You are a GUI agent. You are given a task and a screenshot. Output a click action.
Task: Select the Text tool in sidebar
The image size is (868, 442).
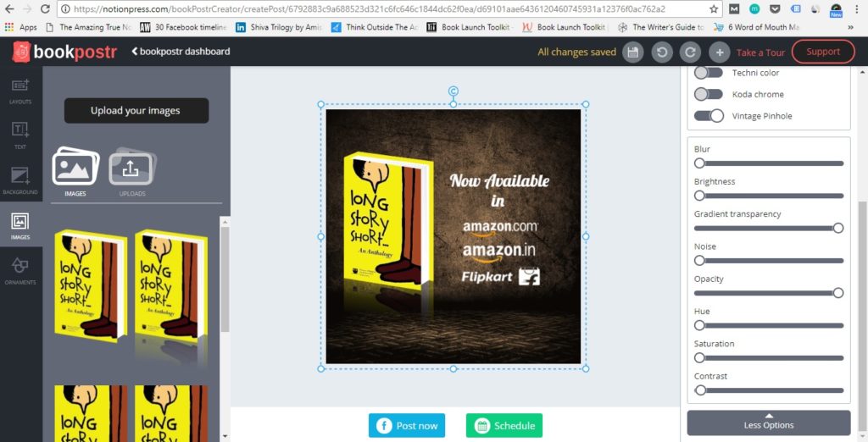point(20,135)
